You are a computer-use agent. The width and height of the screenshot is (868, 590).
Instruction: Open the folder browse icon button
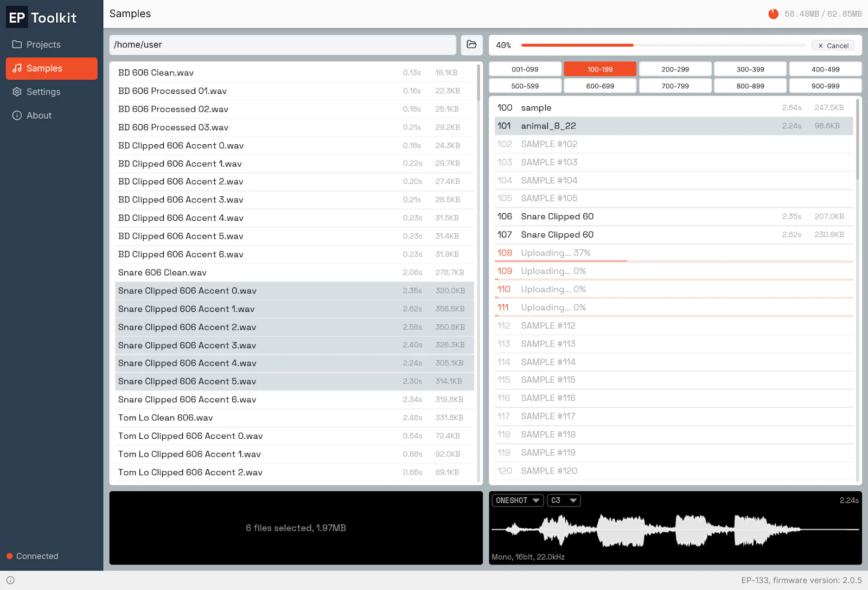pos(471,44)
